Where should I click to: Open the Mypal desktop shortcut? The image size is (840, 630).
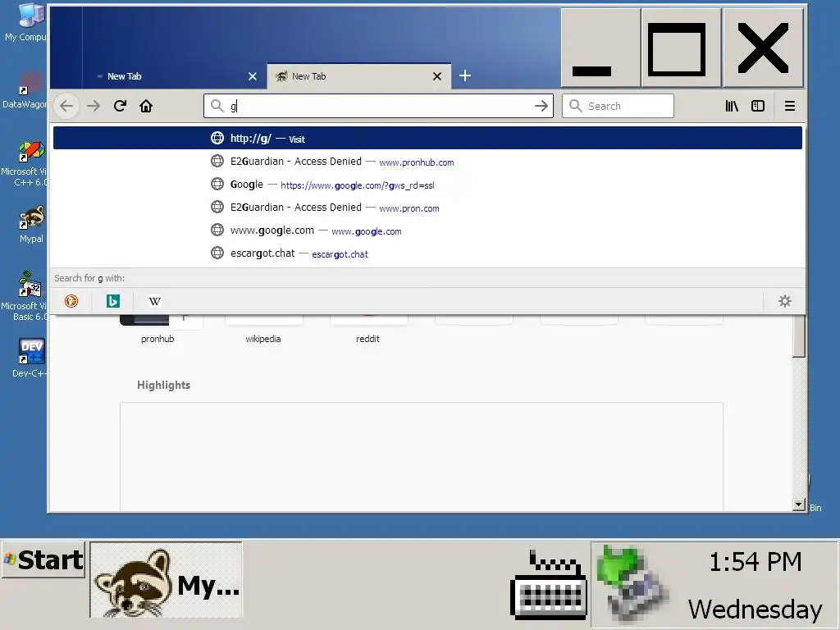click(x=31, y=224)
